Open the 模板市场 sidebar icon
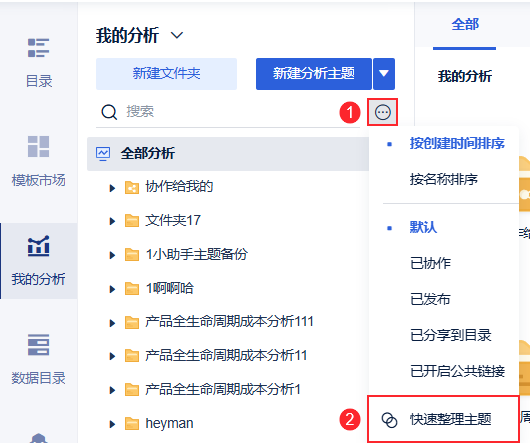Screen dimensions: 530x443 tap(39, 147)
